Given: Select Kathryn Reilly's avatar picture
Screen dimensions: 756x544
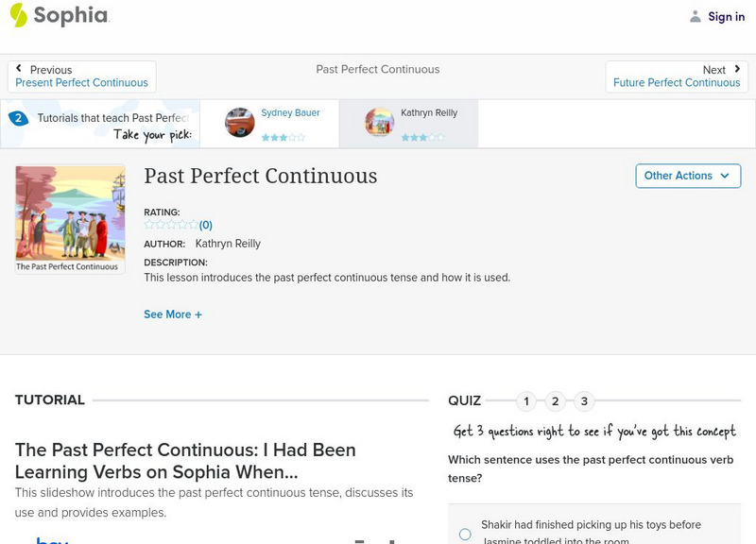Looking at the screenshot, I should pos(380,123).
